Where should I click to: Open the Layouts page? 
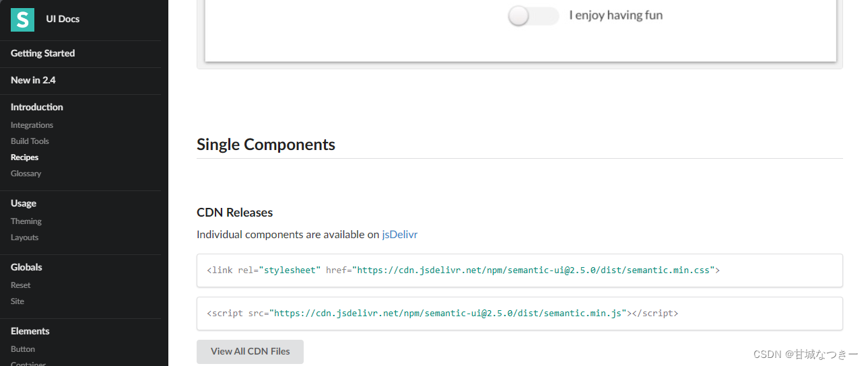(24, 237)
